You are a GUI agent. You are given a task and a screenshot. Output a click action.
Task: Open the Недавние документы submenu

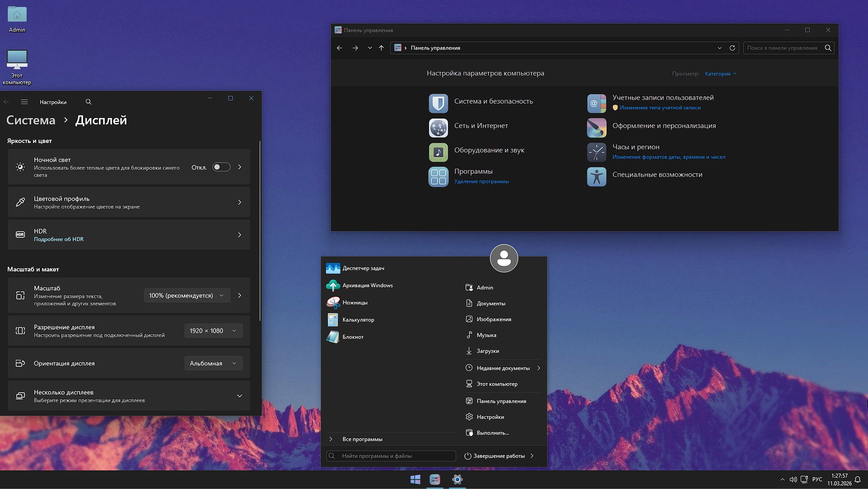click(x=503, y=368)
